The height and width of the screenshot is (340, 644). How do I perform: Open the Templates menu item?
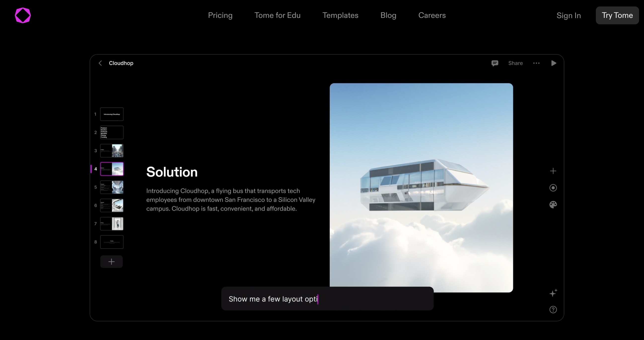coord(340,15)
